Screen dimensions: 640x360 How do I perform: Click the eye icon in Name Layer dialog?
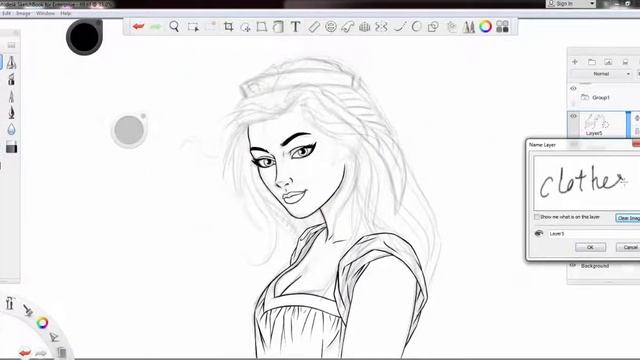tap(539, 233)
